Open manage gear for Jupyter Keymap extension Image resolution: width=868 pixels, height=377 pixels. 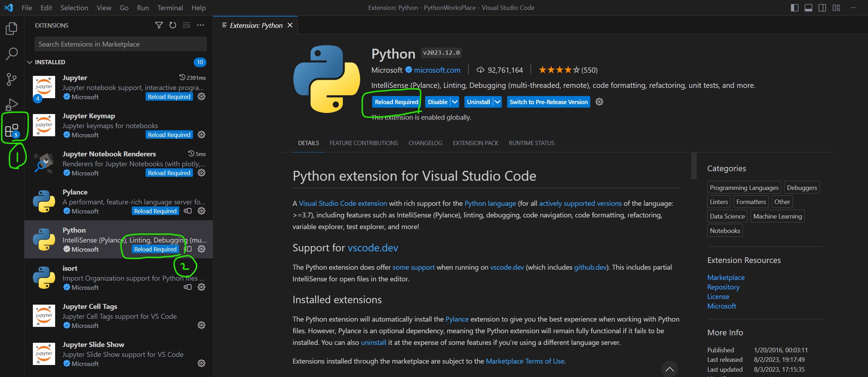pyautogui.click(x=201, y=134)
